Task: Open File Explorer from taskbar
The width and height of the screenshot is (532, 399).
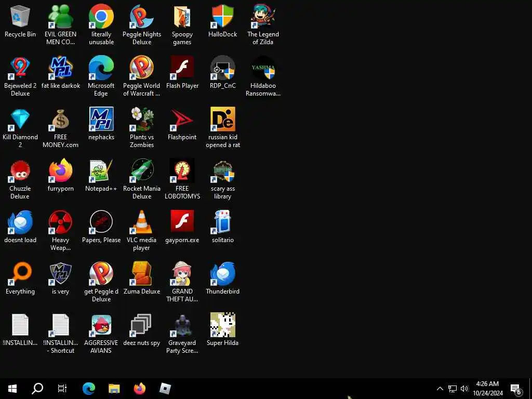Action: [x=114, y=389]
